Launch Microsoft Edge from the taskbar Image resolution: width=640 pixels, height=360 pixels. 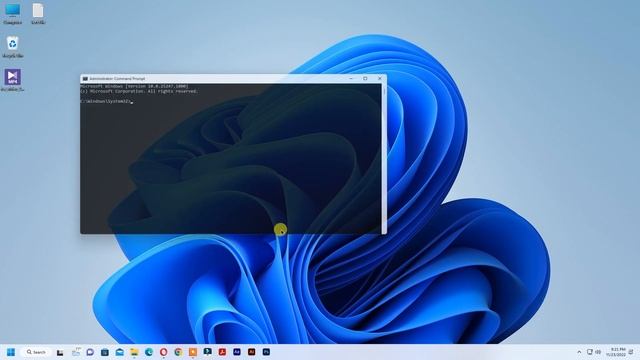(149, 352)
